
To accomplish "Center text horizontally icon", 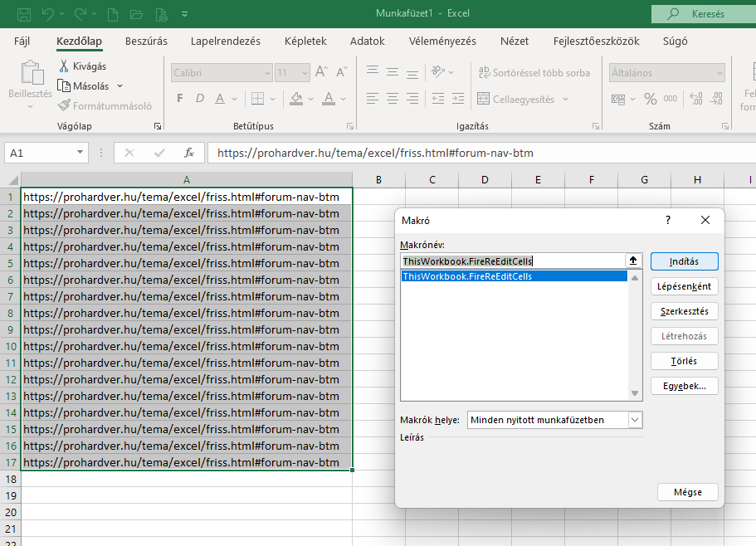I will point(393,99).
